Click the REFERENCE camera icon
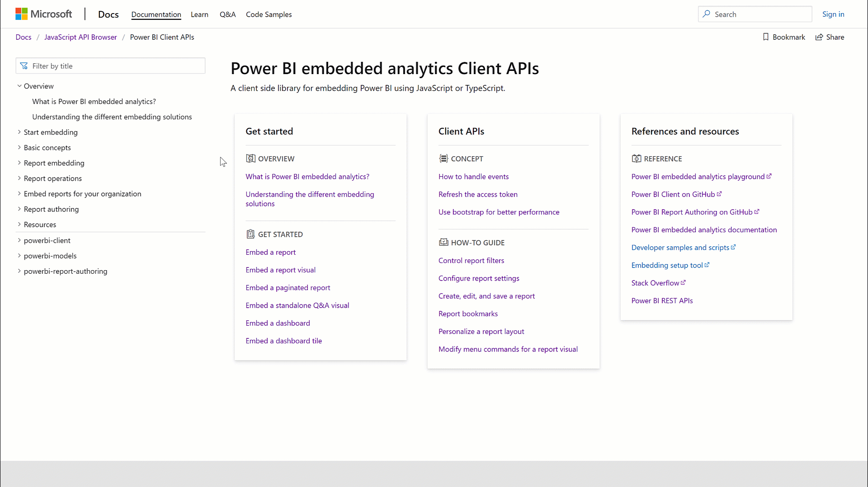The image size is (868, 487). pos(636,159)
